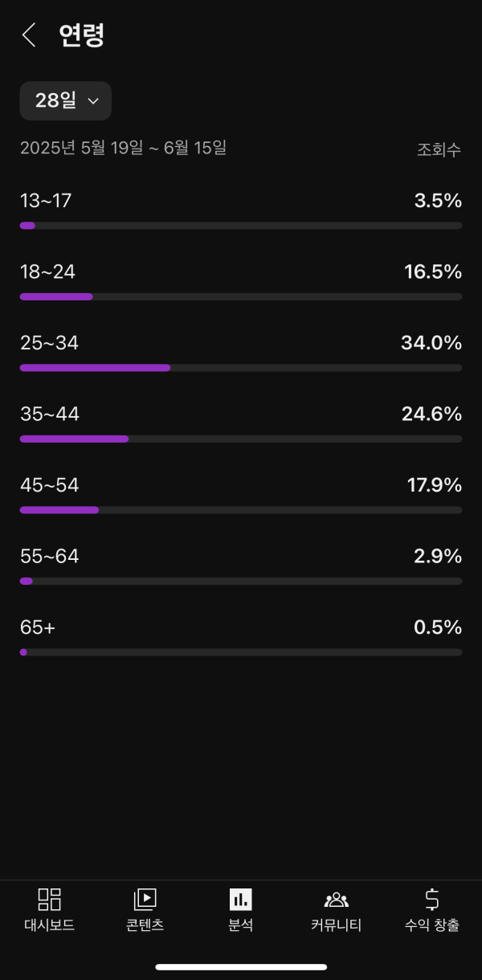
Task: Click the 45~54 age group label
Action: 49,485
